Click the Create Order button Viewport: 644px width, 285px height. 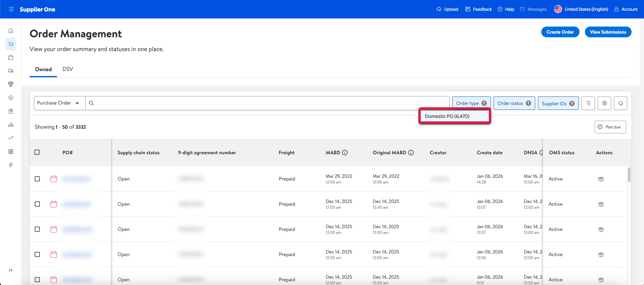[x=560, y=32]
